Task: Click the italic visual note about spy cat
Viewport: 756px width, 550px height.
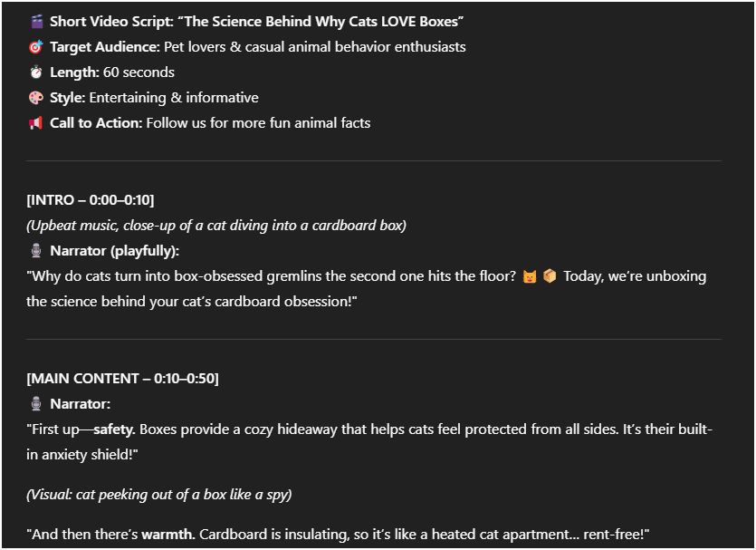Action: (159, 495)
